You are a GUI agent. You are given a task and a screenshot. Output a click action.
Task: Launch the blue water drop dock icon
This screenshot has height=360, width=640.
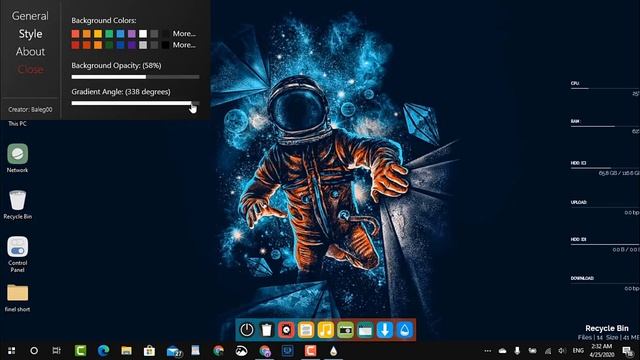(404, 330)
